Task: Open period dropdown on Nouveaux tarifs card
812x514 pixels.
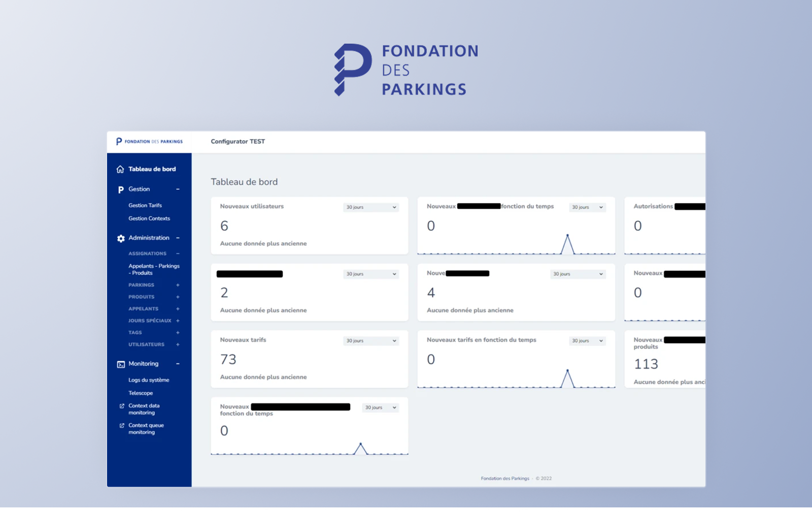Action: (x=371, y=341)
